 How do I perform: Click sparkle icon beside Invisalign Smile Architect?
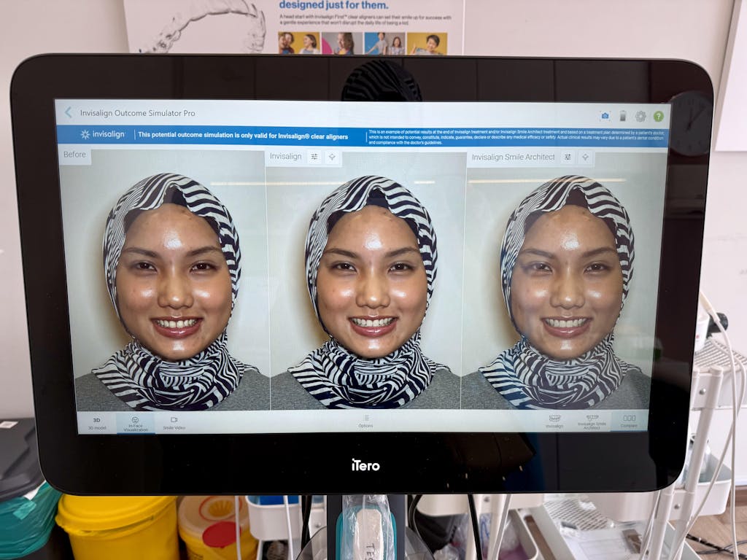(585, 157)
